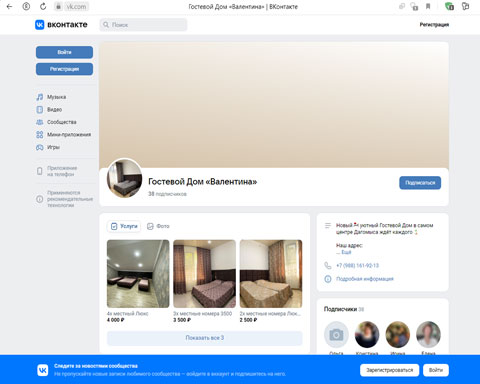Click the price 3 500 ₽
The width and height of the screenshot is (480, 384).
tap(182, 320)
